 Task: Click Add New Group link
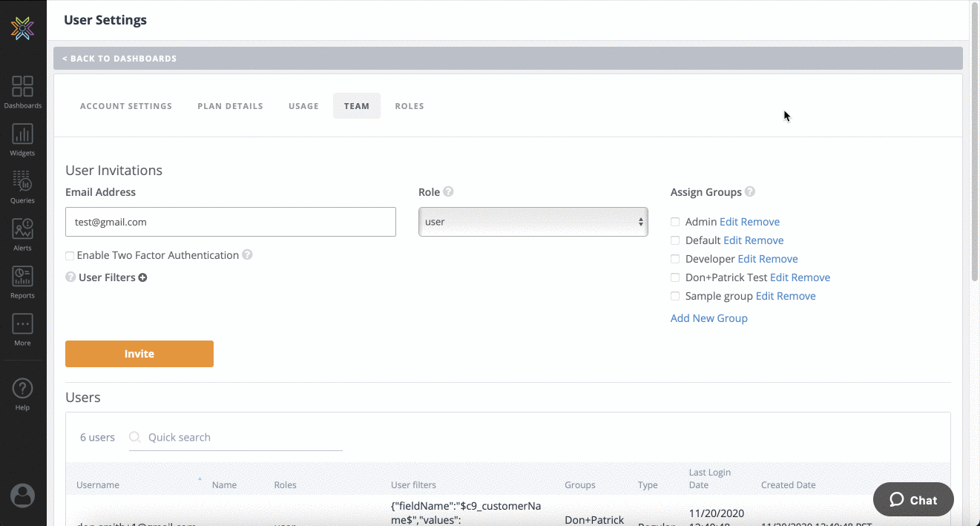click(708, 318)
